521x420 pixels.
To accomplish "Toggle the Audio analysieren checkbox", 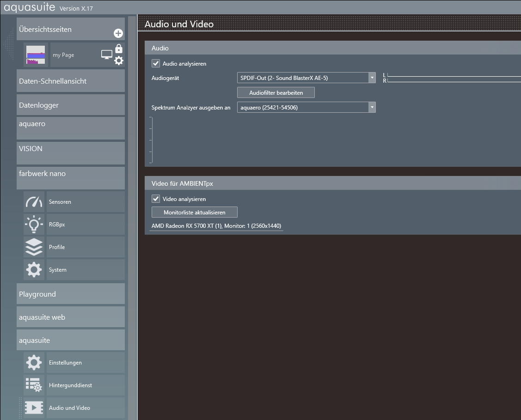I will [156, 64].
